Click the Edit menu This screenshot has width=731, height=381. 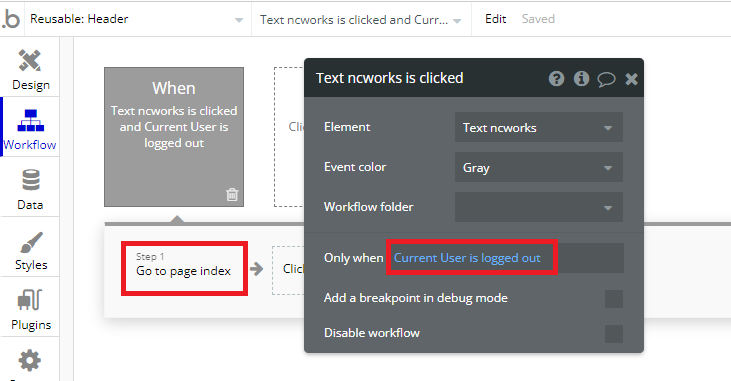pos(495,19)
